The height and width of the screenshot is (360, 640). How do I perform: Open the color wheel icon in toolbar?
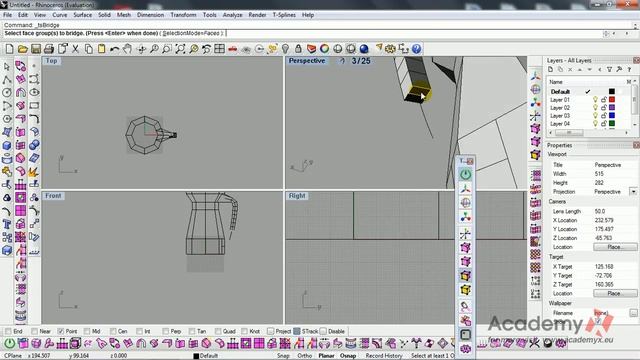324,49
